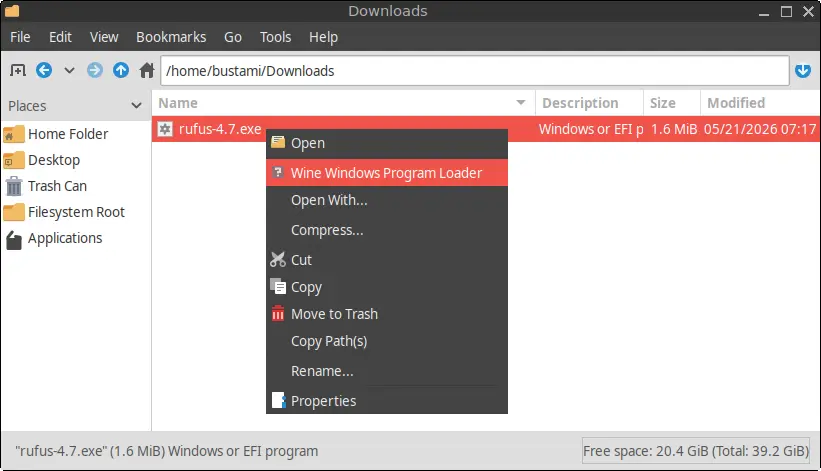This screenshot has width=821, height=471.
Task: Click the Desktop folder icon
Action: point(14,160)
